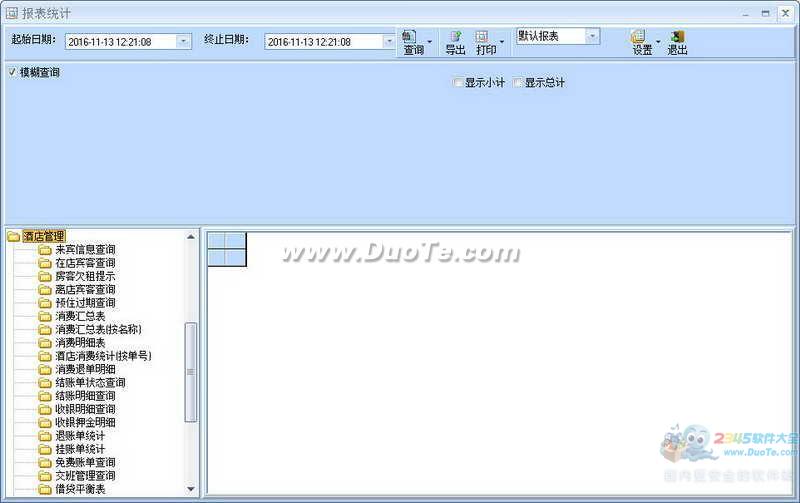Image resolution: width=800 pixels, height=503 pixels.
Task: Select the 免费账单查询 report
Action: (85, 462)
